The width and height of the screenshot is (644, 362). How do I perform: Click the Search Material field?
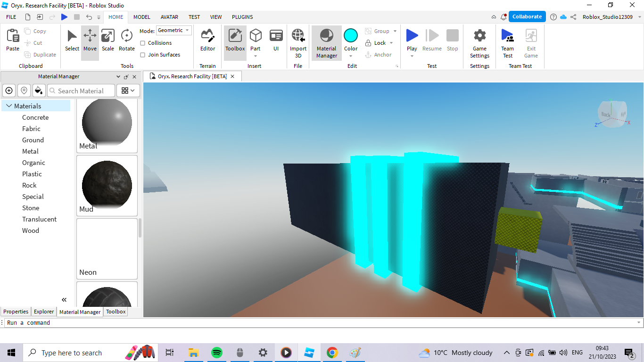81,90
